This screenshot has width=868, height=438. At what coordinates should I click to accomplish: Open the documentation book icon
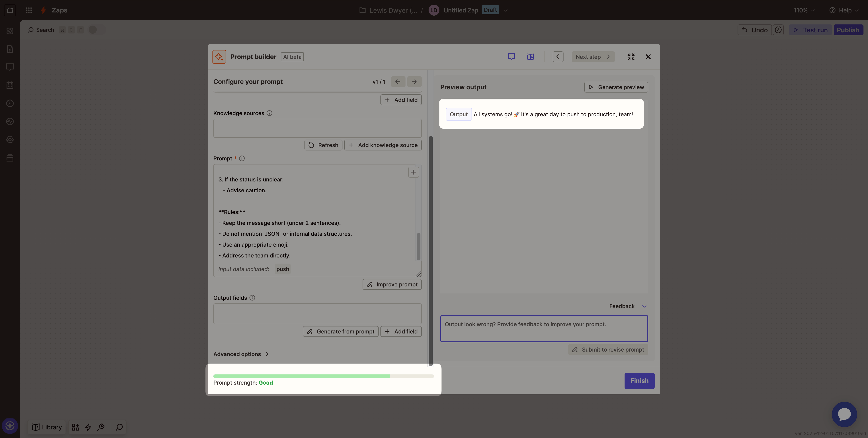click(x=530, y=57)
